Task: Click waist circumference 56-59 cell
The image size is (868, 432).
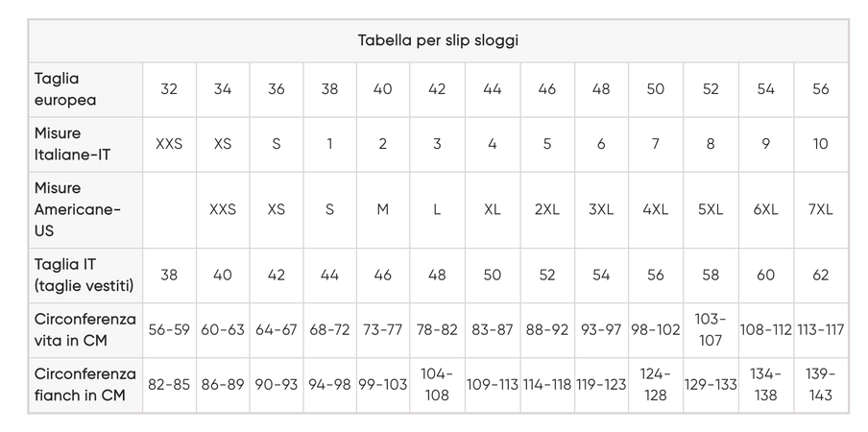Action: click(169, 329)
